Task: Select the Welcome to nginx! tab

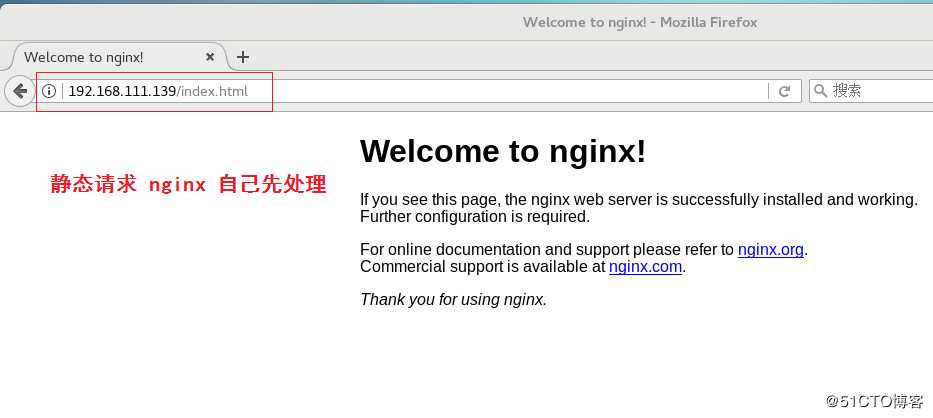Action: 117,57
